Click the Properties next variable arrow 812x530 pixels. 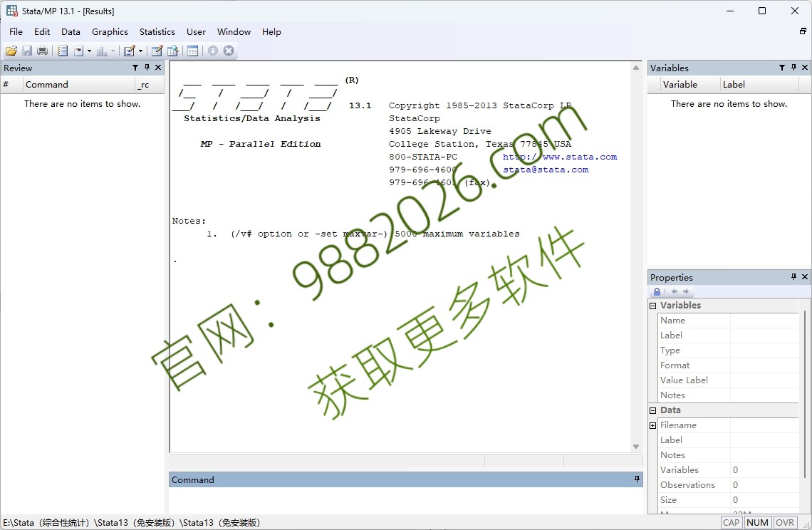(x=686, y=291)
